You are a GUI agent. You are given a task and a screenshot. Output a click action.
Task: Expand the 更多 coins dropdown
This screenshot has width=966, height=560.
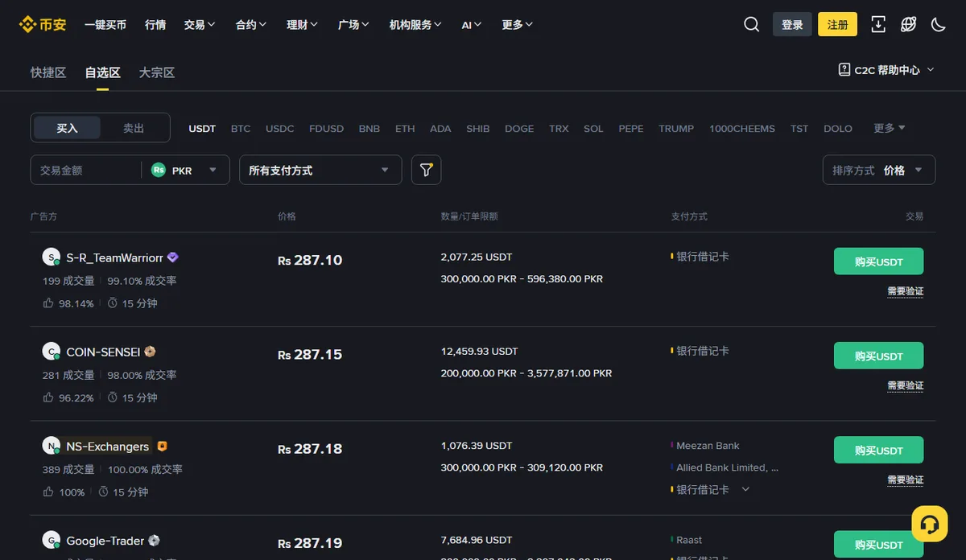[x=890, y=128]
